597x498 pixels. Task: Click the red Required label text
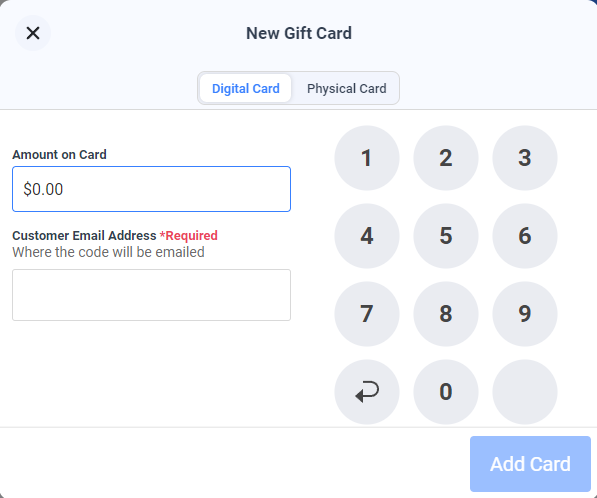(x=188, y=236)
